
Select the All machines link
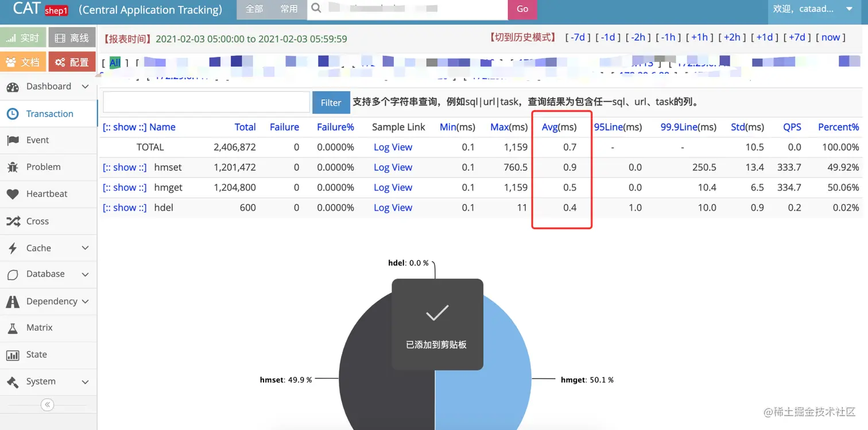pyautogui.click(x=115, y=63)
